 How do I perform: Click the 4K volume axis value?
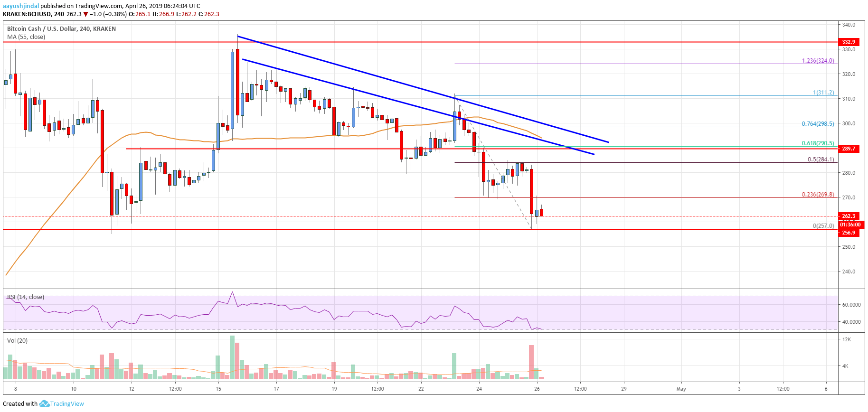pos(845,366)
